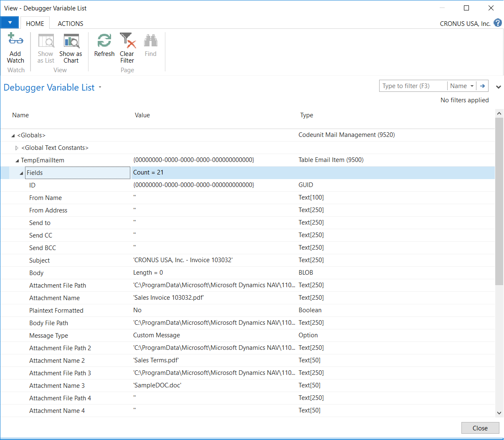Click the Refresh icon in ribbon
504x440 pixels.
104,41
